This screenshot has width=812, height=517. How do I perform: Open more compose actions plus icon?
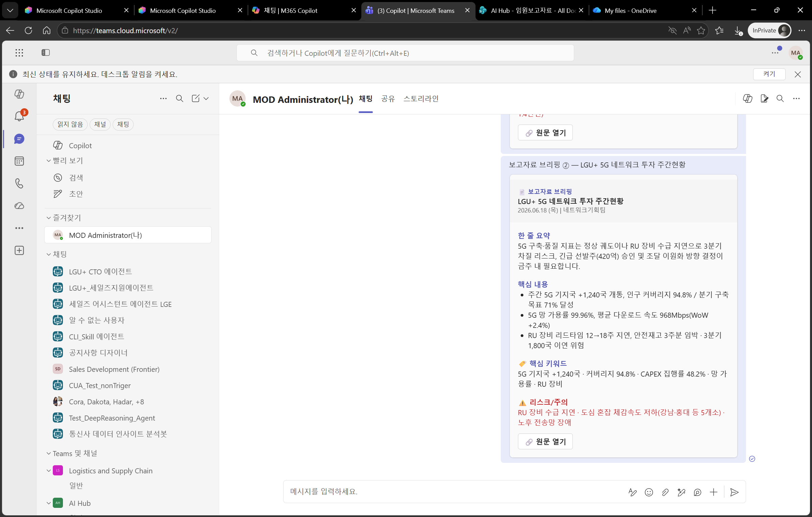pos(714,492)
